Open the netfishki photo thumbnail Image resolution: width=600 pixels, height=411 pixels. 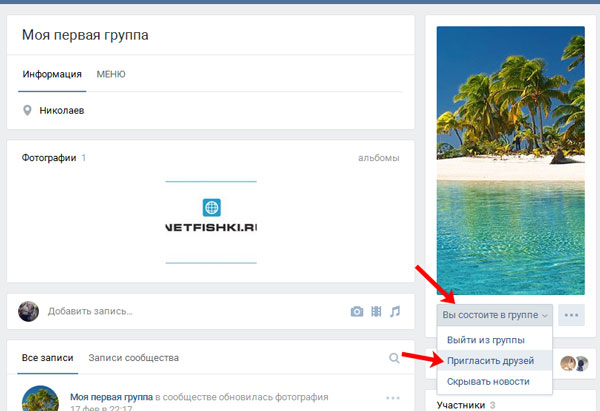point(211,221)
